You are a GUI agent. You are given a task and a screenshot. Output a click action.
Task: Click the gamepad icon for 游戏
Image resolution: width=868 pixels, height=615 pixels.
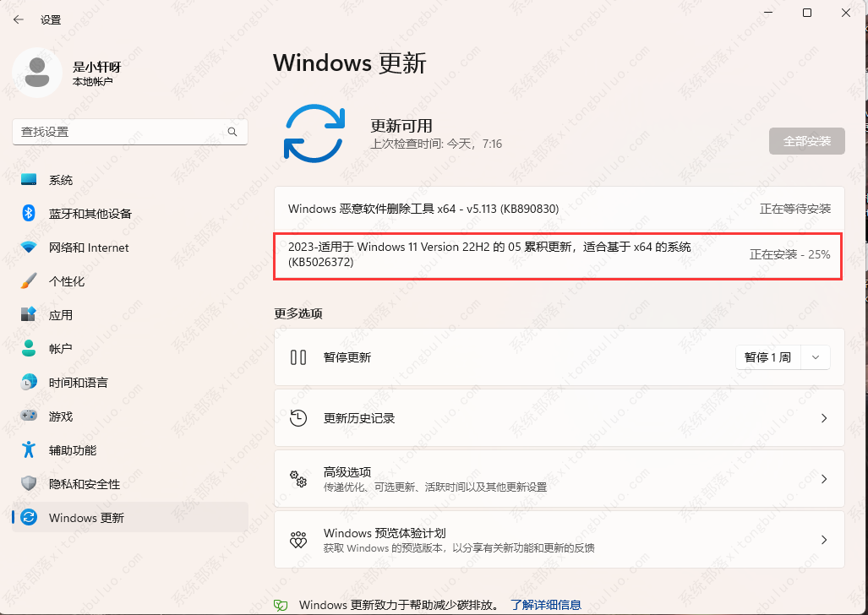[29, 416]
